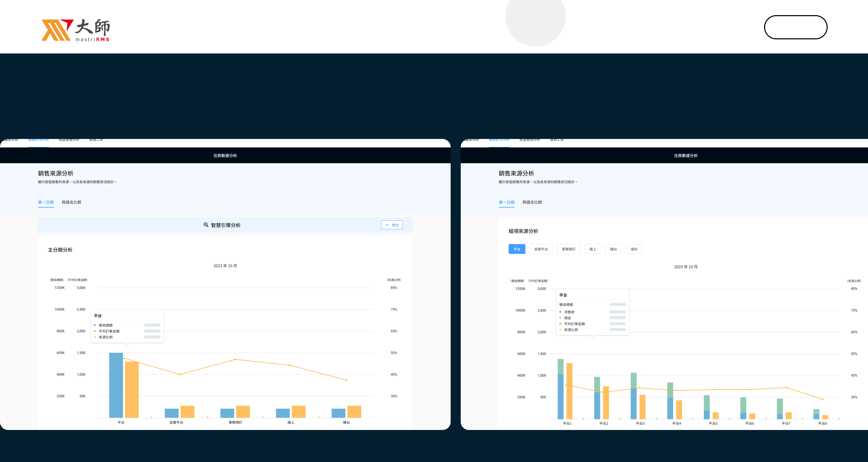Click the 平台4 x-axis label
This screenshot has width=868, height=462.
point(677,424)
